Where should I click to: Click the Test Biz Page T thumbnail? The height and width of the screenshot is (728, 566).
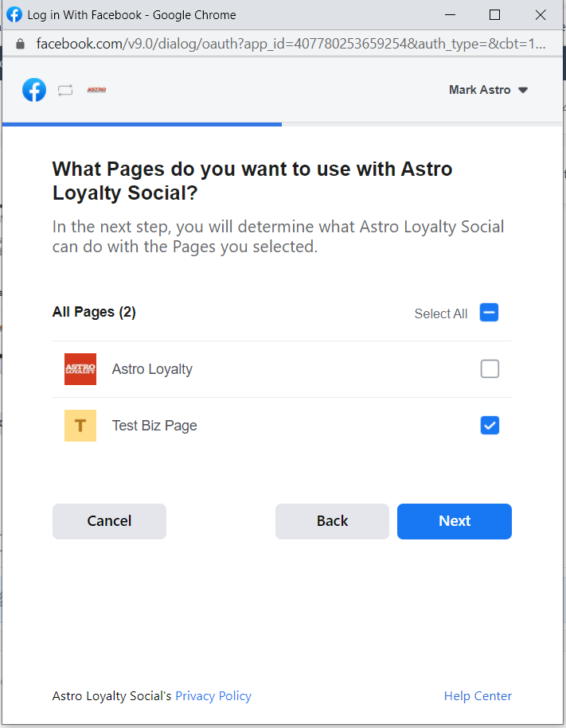80,426
